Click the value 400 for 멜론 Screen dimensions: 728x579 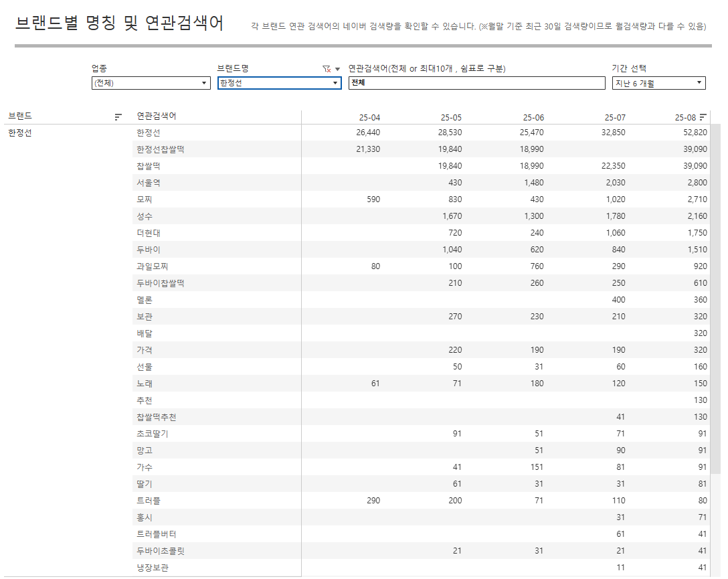pyautogui.click(x=618, y=299)
